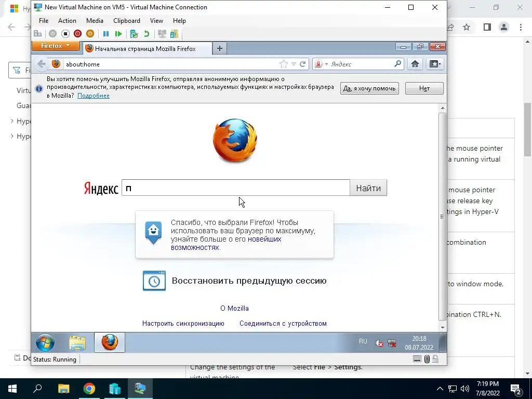Open the File menu of VM Connection
Viewport: 532px width, 399px height.
tap(44, 21)
